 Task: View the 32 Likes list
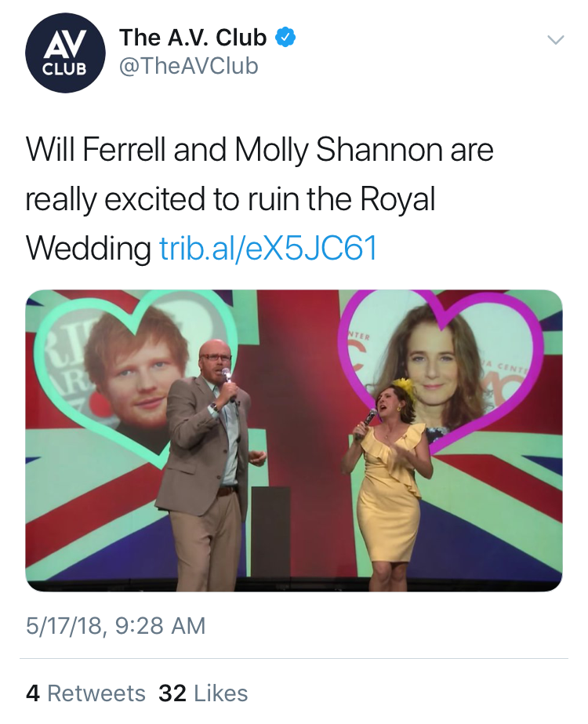(203, 693)
